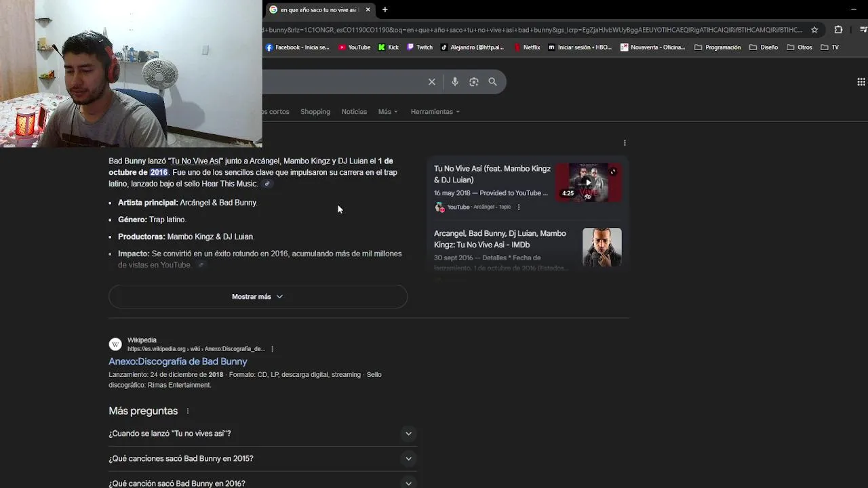Close the 'en que año saco' tab
The image size is (868, 488).
point(368,9)
